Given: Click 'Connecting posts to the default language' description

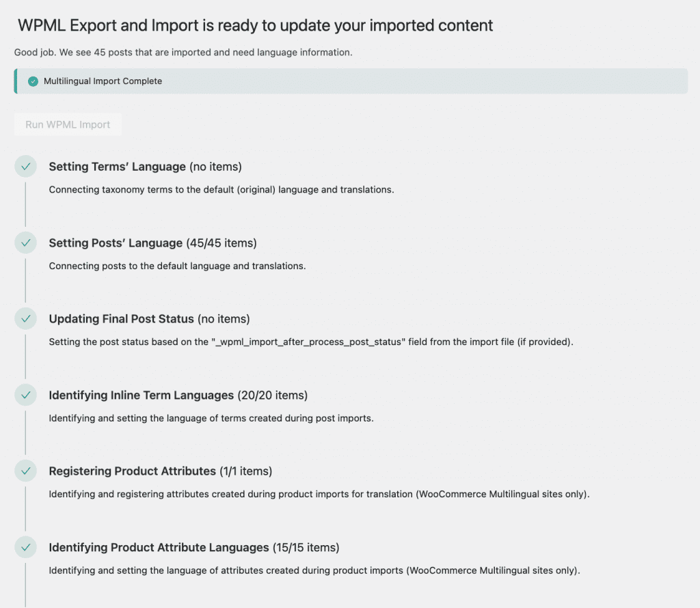Looking at the screenshot, I should coord(177,266).
